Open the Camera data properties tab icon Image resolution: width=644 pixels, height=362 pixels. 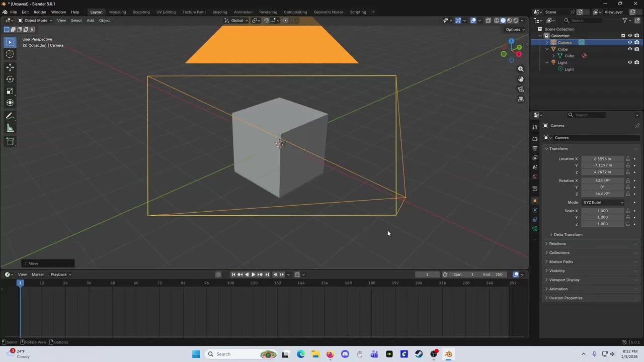point(535,229)
